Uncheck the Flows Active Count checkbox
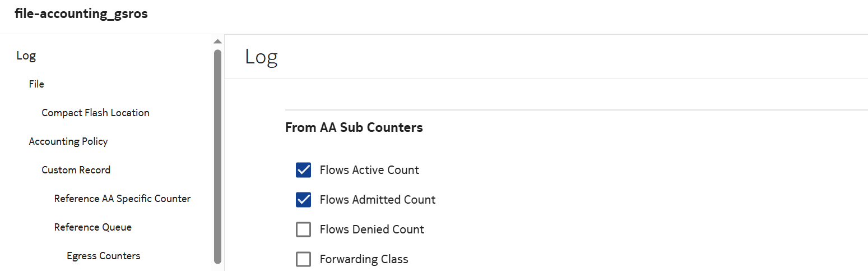Viewport: 868px width, 271px height. pyautogui.click(x=303, y=170)
